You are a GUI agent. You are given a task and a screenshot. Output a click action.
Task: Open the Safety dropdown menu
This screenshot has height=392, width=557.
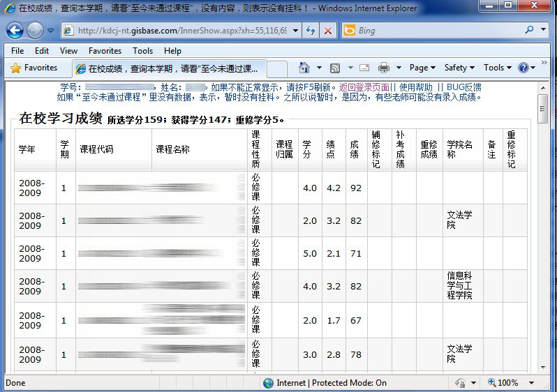(459, 68)
